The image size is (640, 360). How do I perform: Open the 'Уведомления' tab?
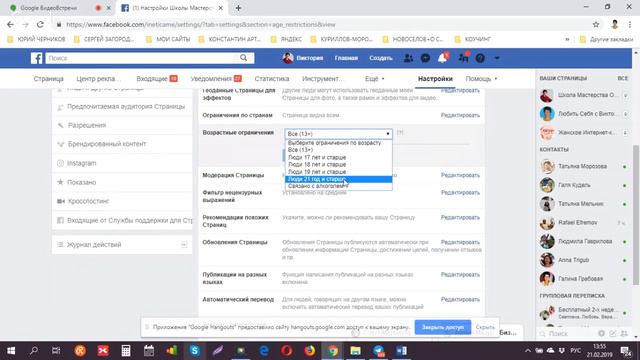[216, 79]
